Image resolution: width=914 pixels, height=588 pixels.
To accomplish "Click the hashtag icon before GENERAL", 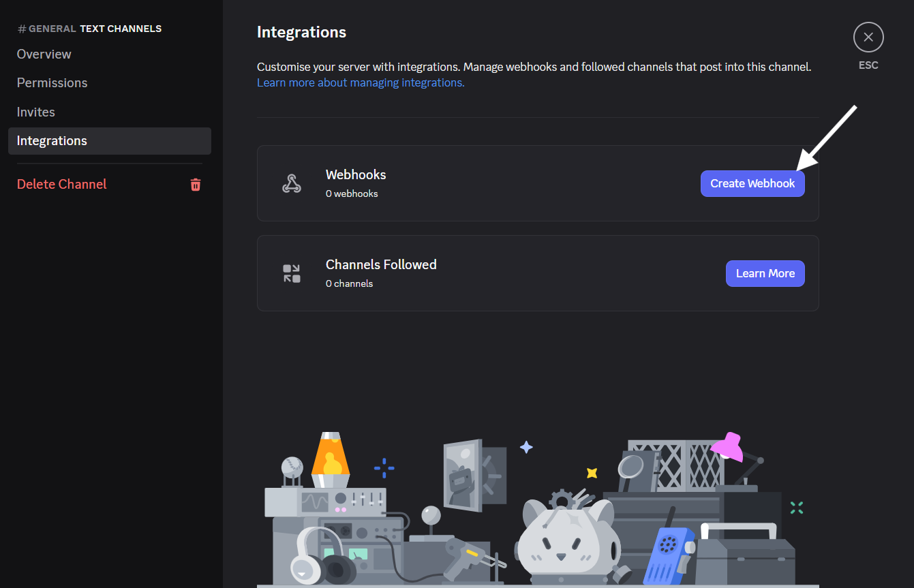I will (x=22, y=29).
